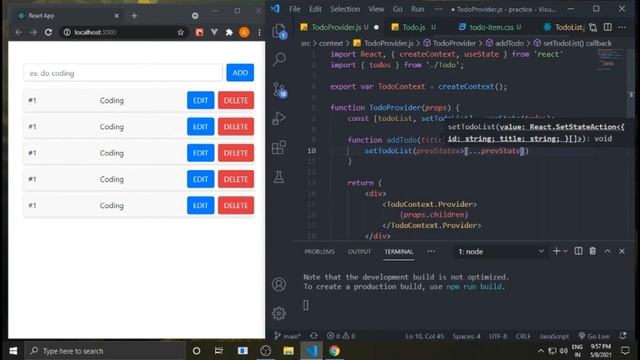Open the Chrome three-dot menu
The image size is (640, 360).
tap(259, 32)
